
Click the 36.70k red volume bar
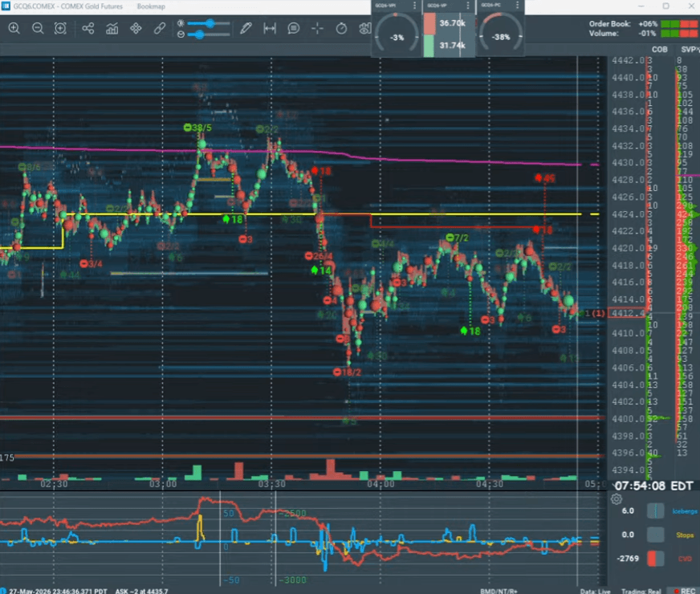pos(429,23)
